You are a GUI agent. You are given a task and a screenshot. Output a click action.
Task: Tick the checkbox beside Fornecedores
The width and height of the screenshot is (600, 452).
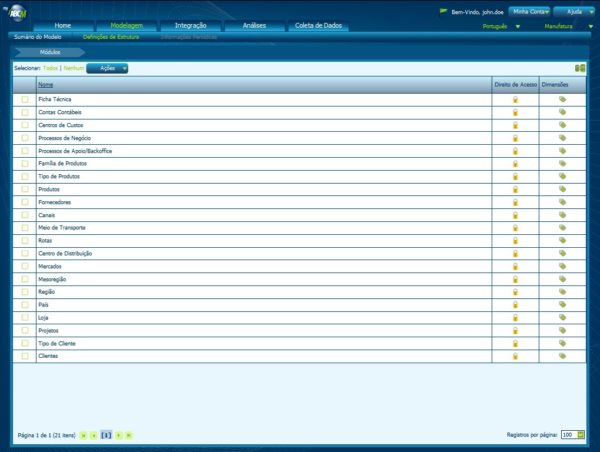(x=25, y=202)
